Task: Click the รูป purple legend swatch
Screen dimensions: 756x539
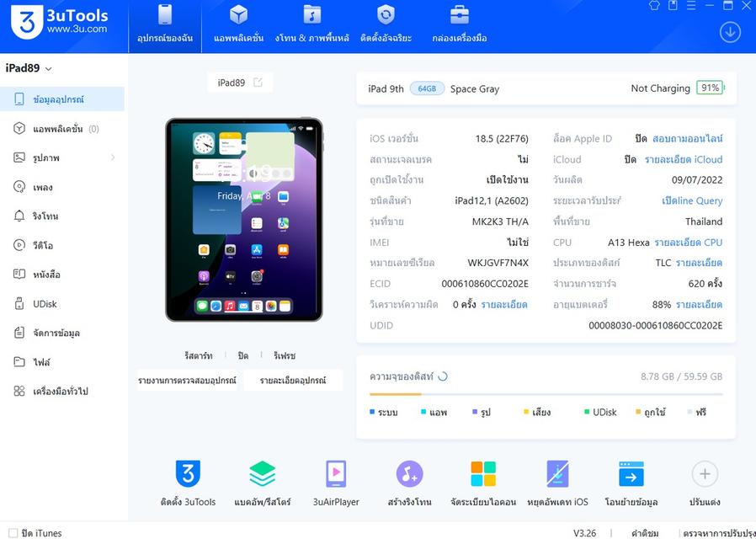Action: 475,412
